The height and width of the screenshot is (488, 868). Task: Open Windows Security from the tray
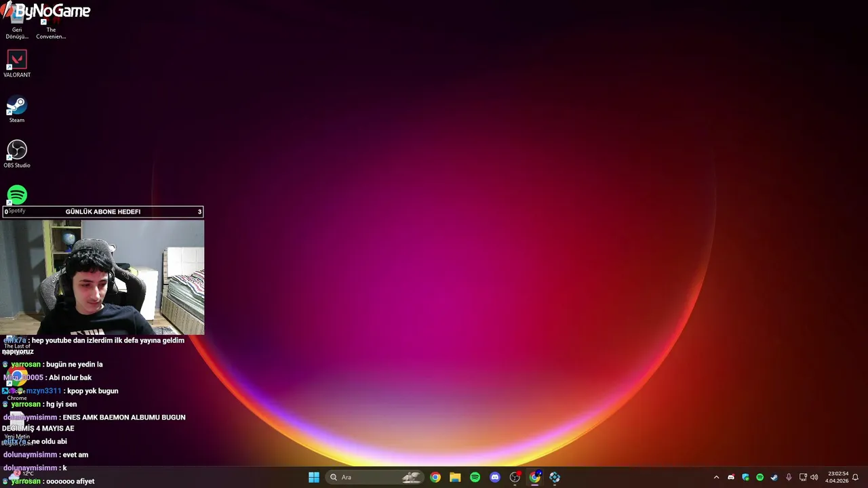coord(745,477)
